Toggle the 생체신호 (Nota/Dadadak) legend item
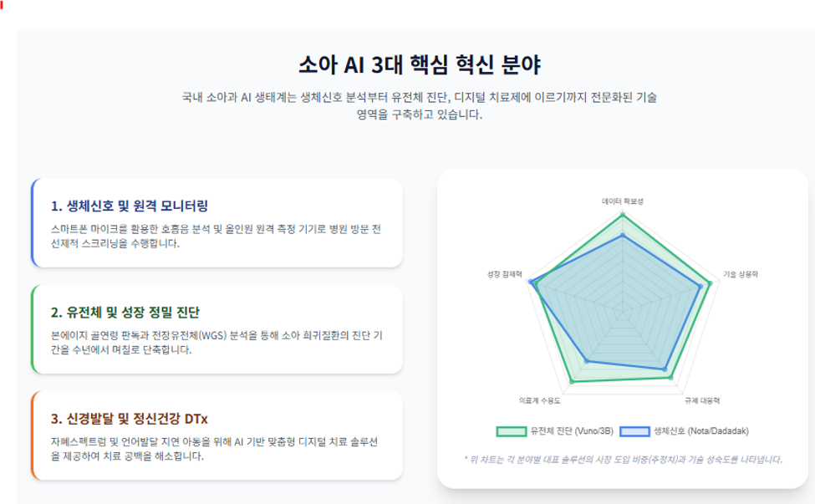The width and height of the screenshot is (815, 504). tap(685, 431)
